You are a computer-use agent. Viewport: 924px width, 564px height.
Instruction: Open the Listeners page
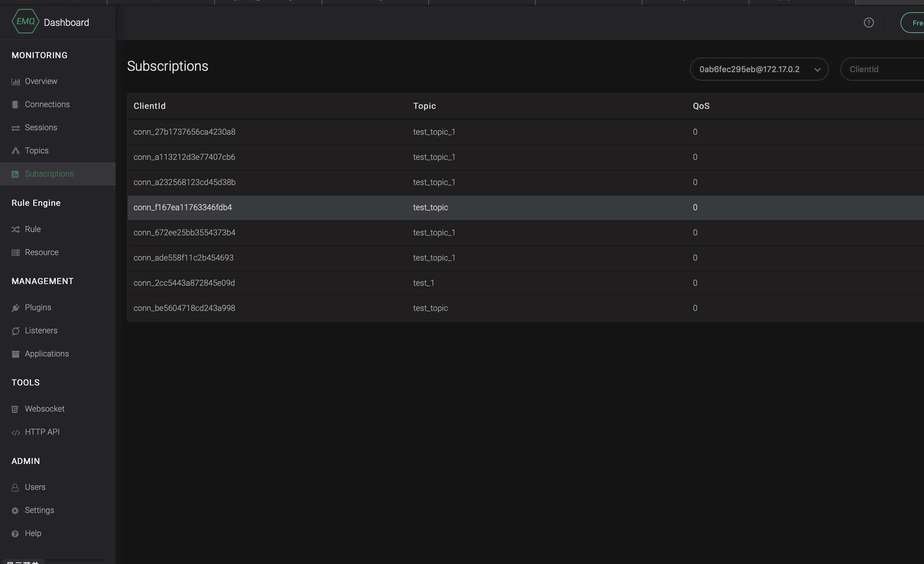point(41,331)
